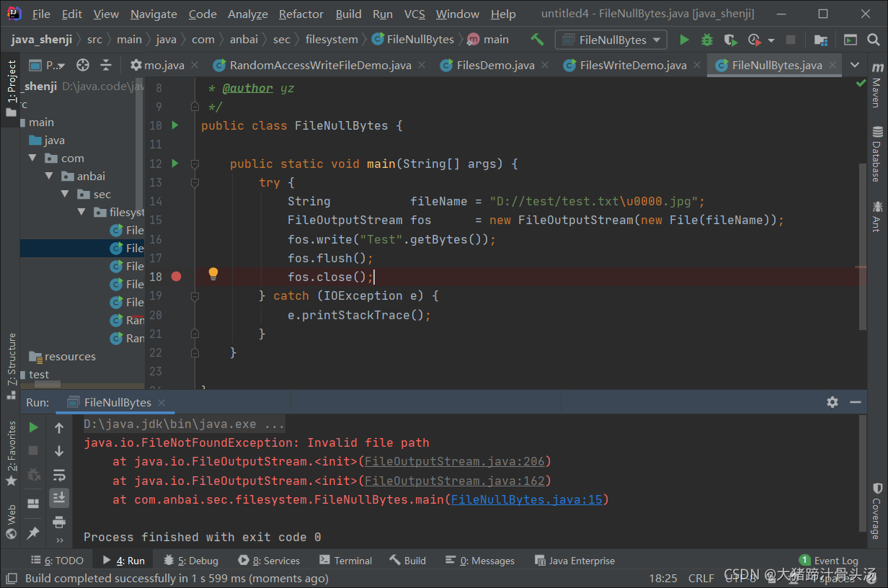
Task: Show hidden editor tabs chevron
Action: click(x=855, y=65)
